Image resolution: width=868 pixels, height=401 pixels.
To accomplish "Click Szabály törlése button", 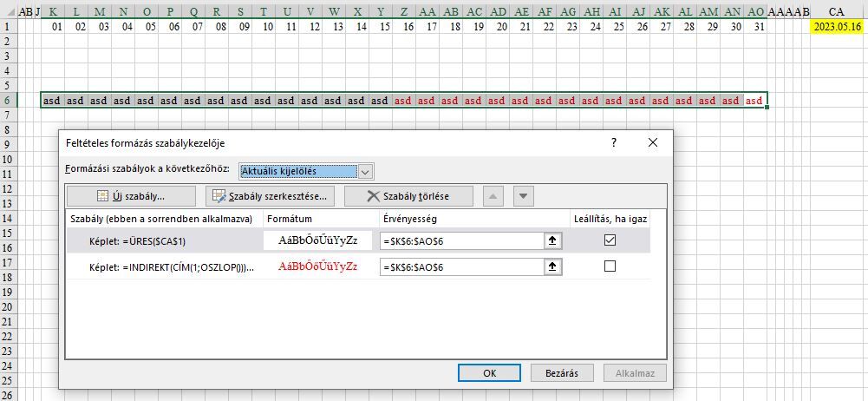I will [x=408, y=196].
